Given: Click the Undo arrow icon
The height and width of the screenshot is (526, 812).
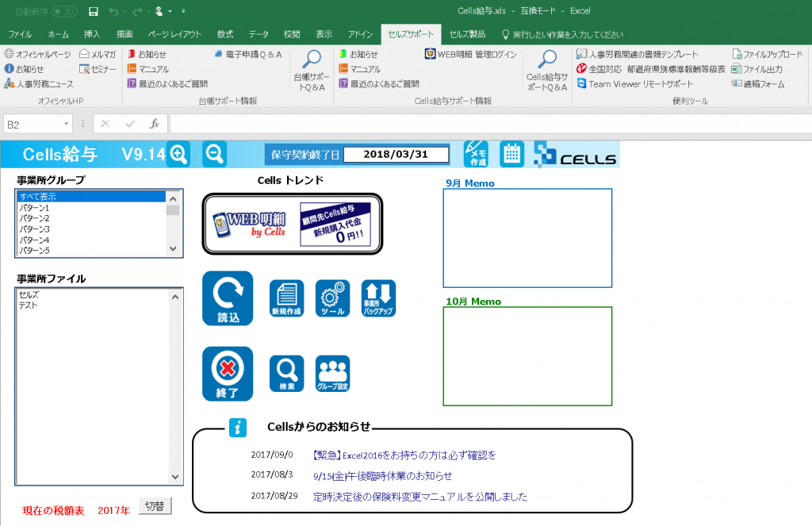Looking at the screenshot, I should tap(114, 11).
